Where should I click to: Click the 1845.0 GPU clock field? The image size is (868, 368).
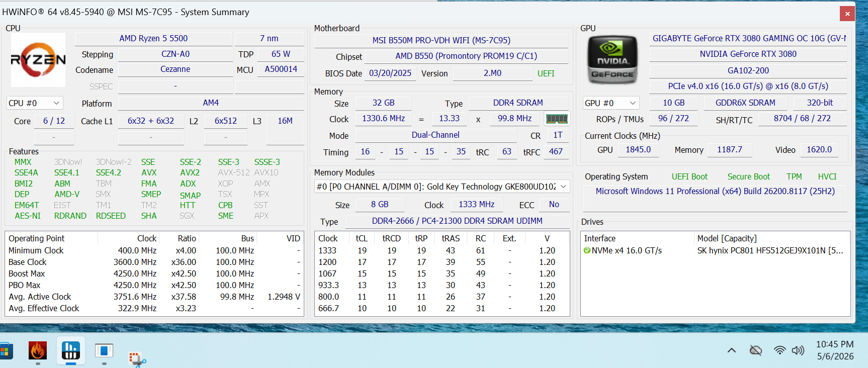pos(638,150)
